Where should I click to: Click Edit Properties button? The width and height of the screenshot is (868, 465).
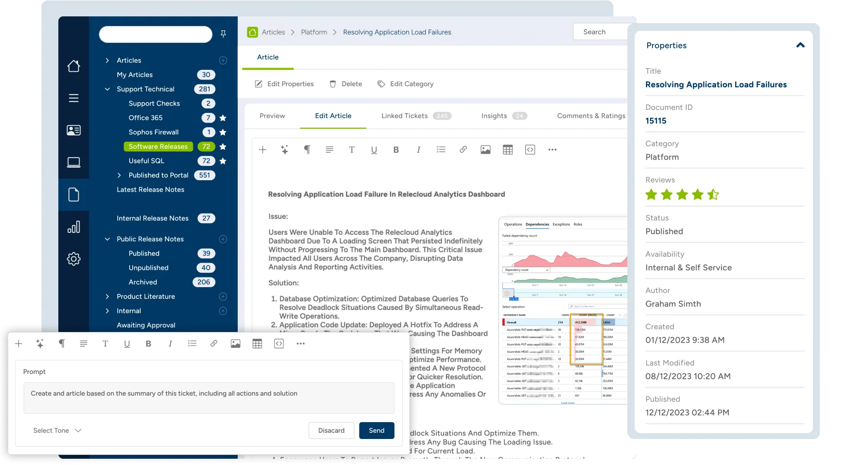pyautogui.click(x=284, y=84)
